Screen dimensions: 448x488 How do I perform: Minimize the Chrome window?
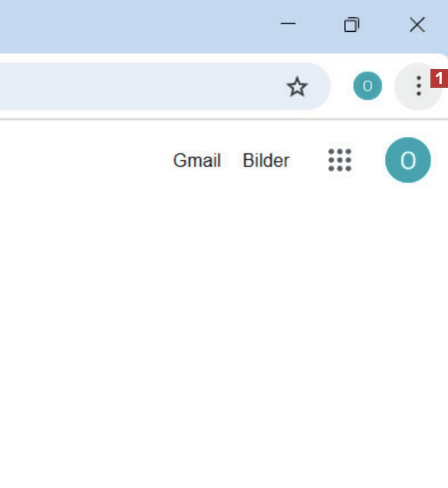[x=288, y=24]
